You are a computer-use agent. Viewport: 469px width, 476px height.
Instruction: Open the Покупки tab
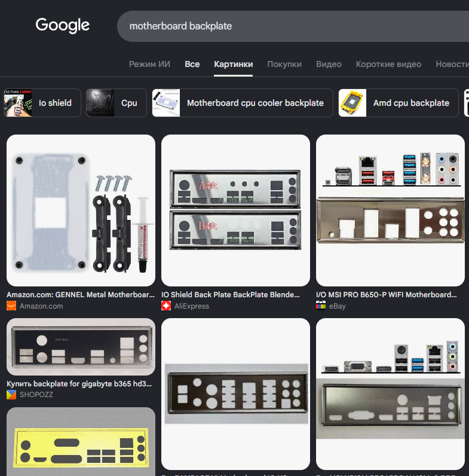284,64
